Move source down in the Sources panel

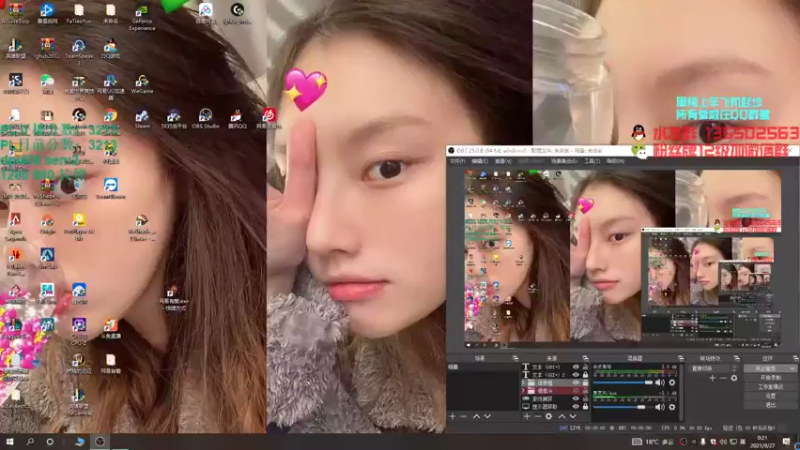click(x=572, y=416)
